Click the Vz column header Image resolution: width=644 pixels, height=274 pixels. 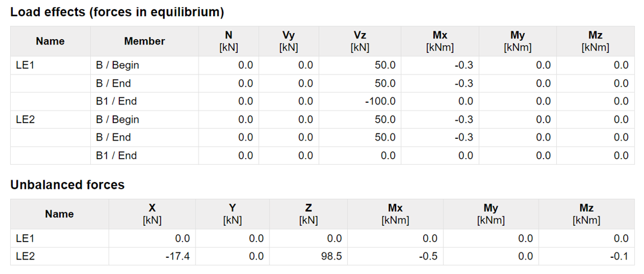tap(360, 41)
